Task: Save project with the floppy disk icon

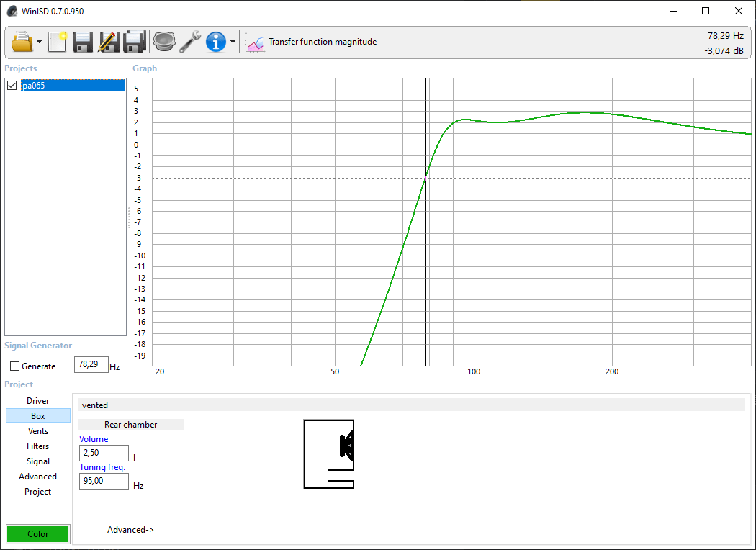Action: tap(83, 42)
